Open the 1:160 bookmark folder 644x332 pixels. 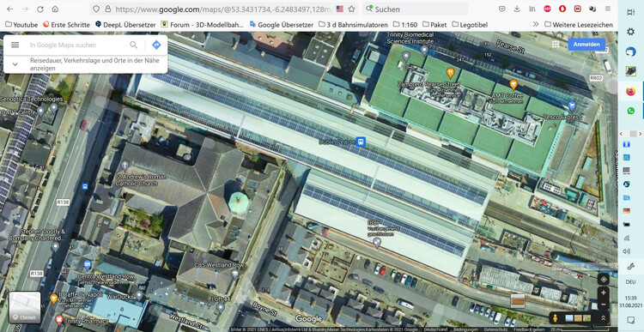[405, 25]
